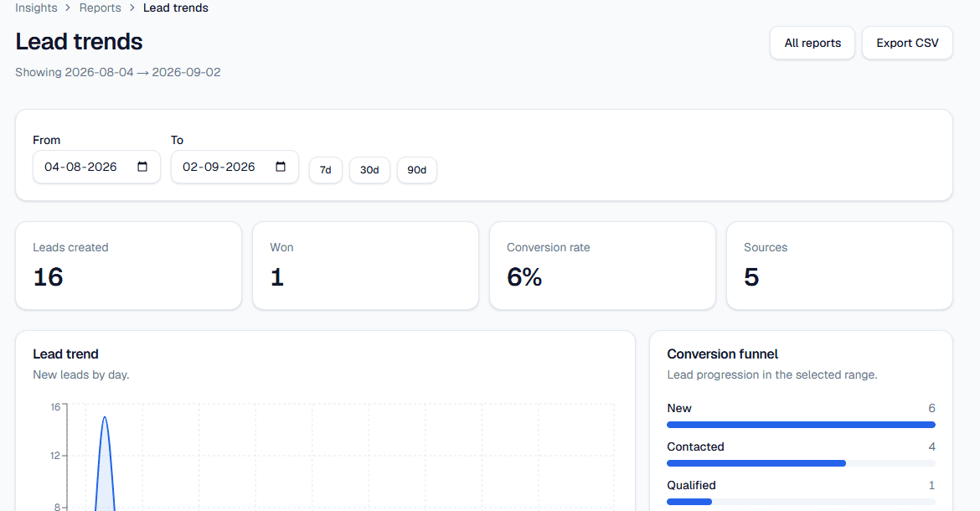Click the Won card value 1

pos(277,277)
